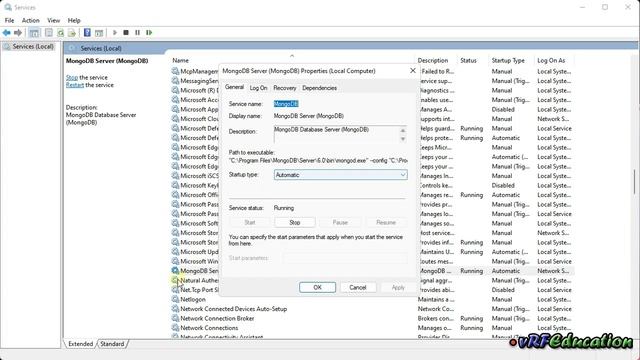The width and height of the screenshot is (640, 360).
Task: Click the Export List toolbar icon
Action: pos(72,33)
